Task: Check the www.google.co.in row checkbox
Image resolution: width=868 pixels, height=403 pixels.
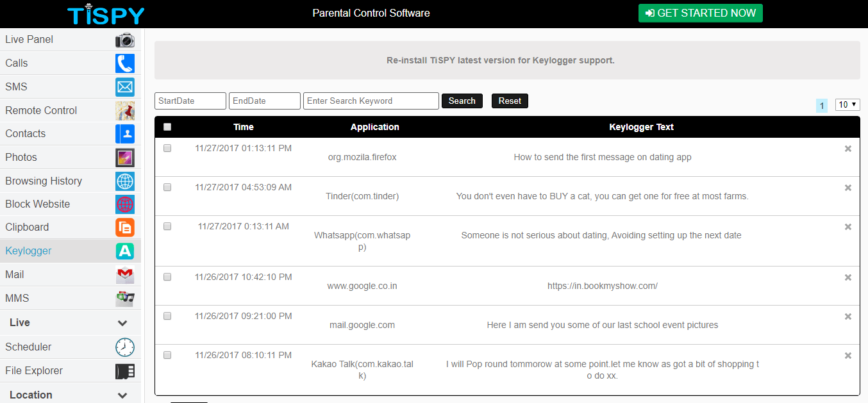Action: pos(167,277)
